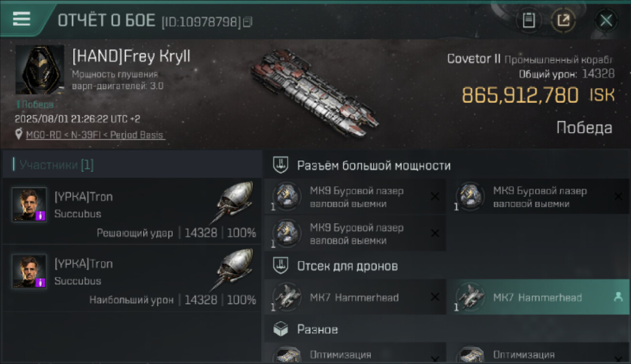631x364 pixels.
Task: Open the clipboard report icon
Action: click(x=529, y=20)
